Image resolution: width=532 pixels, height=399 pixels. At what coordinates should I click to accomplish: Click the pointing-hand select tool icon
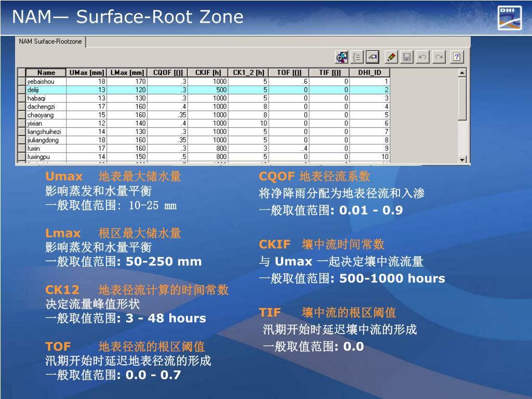coord(372,57)
